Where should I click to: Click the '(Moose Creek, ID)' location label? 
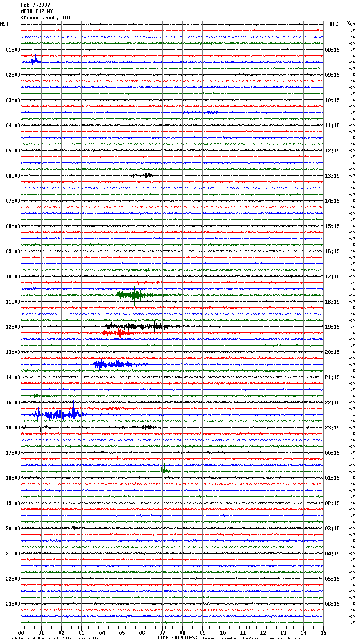tap(46, 18)
